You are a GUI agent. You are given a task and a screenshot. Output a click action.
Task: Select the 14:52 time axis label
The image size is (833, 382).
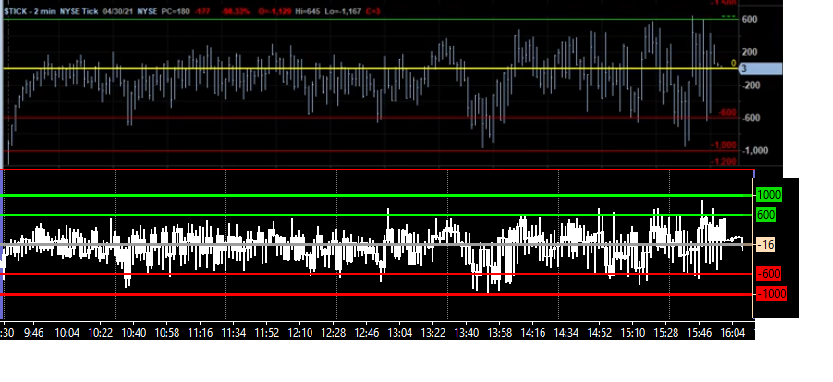pyautogui.click(x=599, y=333)
